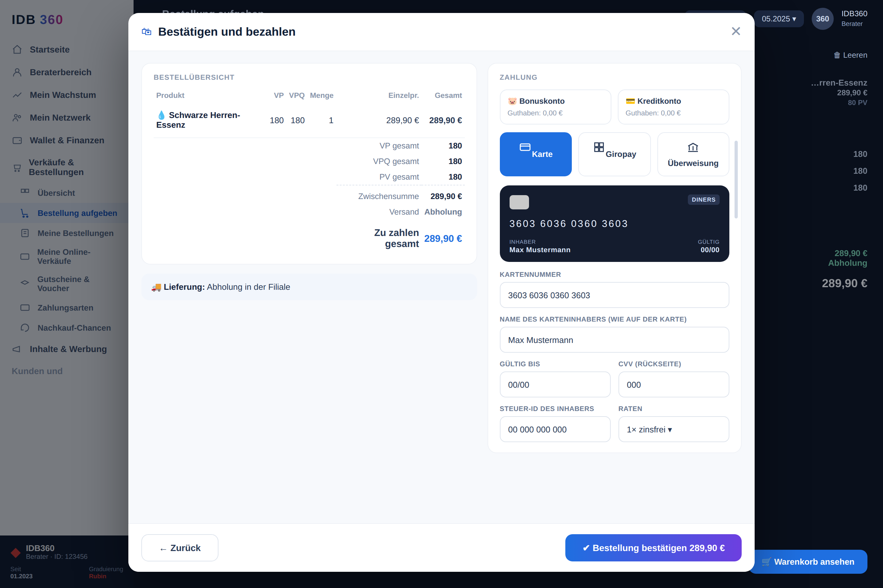This screenshot has width=883, height=588.
Task: Click Leeren to empty cart
Action: coord(850,55)
